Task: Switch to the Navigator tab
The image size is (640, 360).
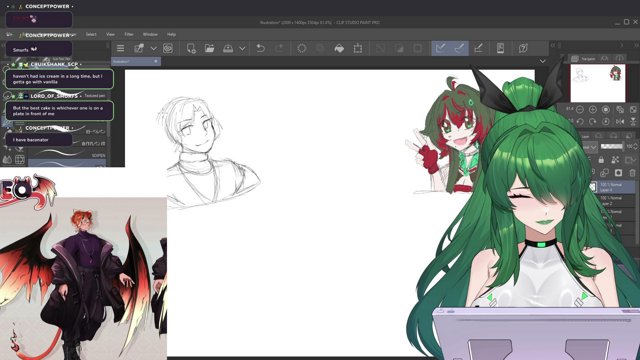Action: click(584, 59)
